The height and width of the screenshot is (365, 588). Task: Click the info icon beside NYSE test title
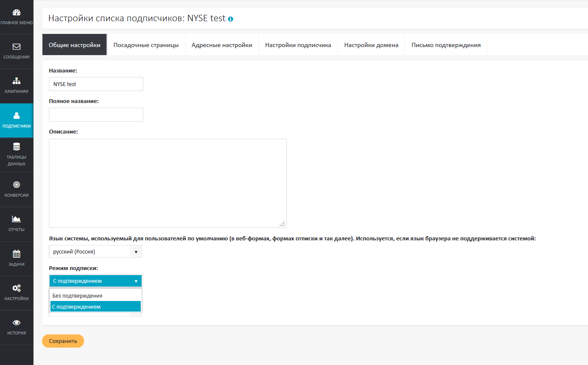point(231,19)
